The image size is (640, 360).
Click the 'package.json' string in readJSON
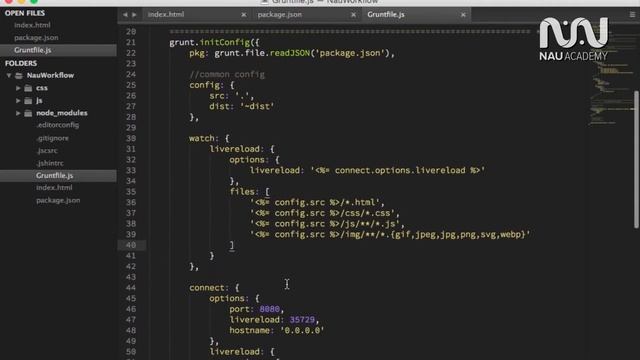(350, 53)
